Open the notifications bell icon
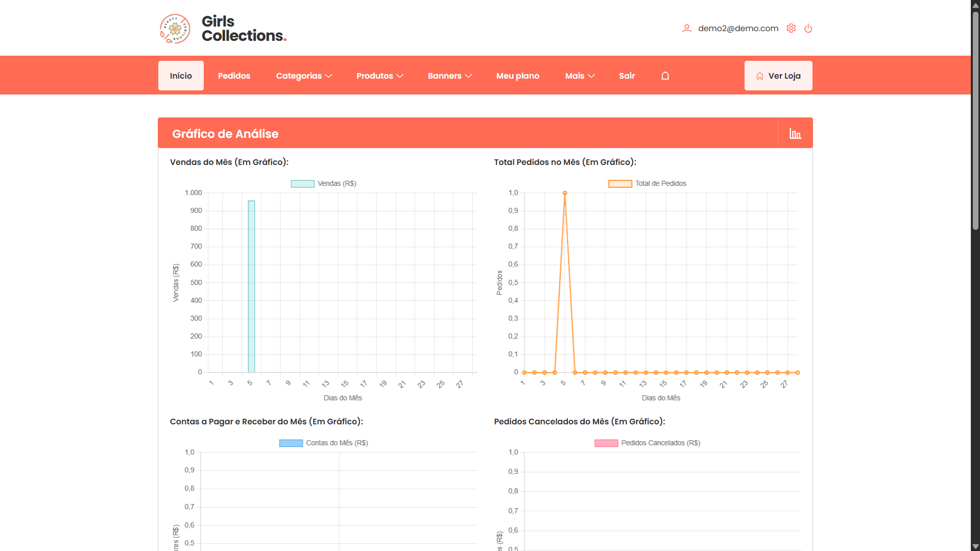This screenshot has height=551, width=980. point(665,75)
